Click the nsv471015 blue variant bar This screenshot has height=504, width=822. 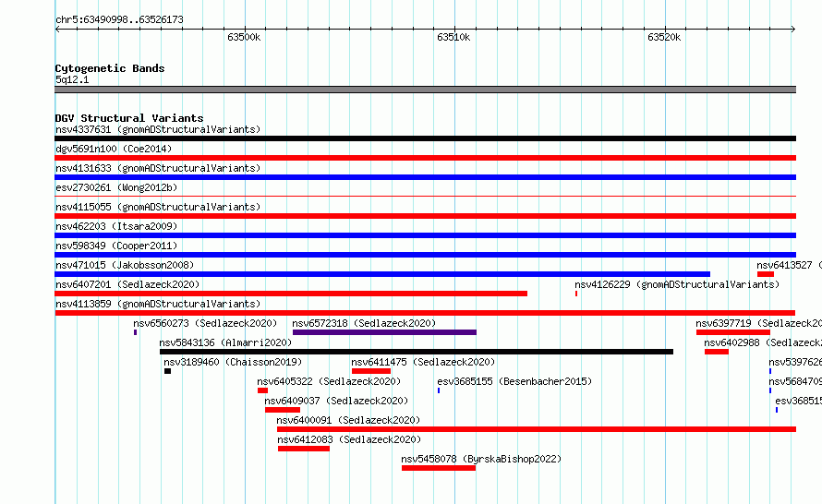[382, 274]
